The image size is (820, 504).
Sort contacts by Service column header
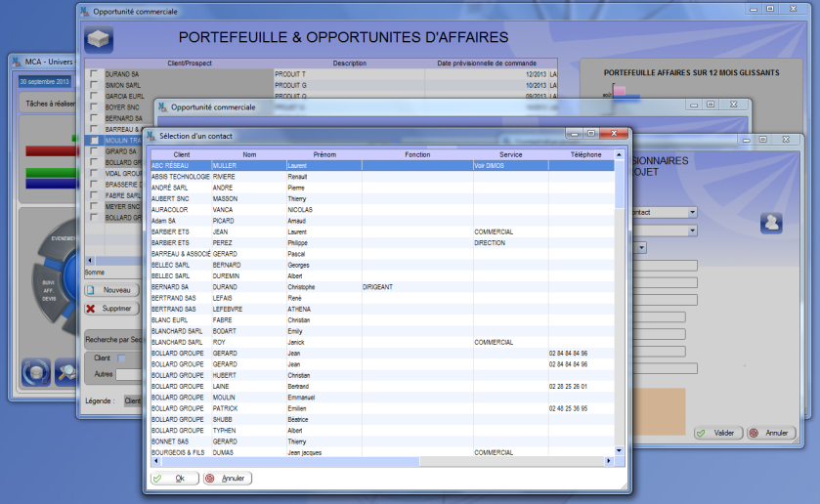click(x=511, y=154)
